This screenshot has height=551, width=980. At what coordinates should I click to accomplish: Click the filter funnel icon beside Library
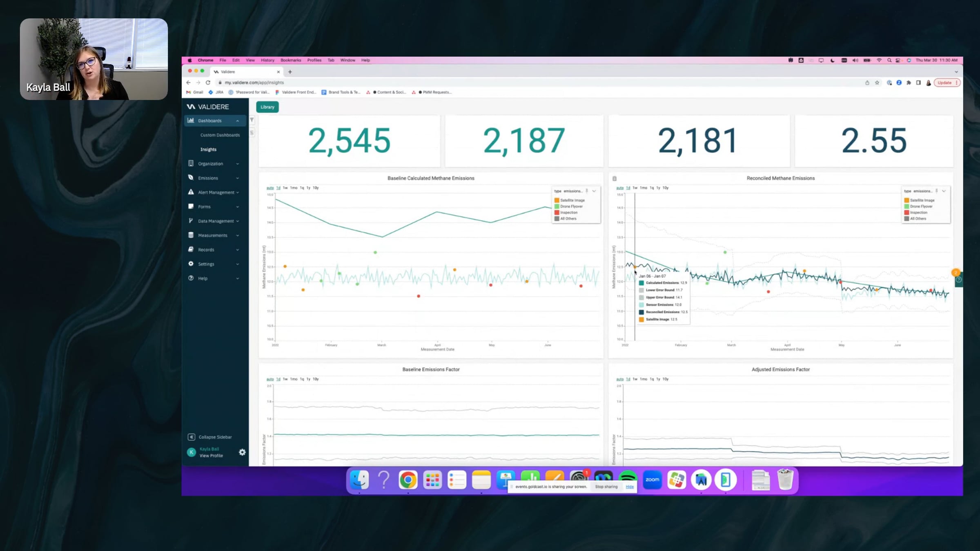coord(252,120)
